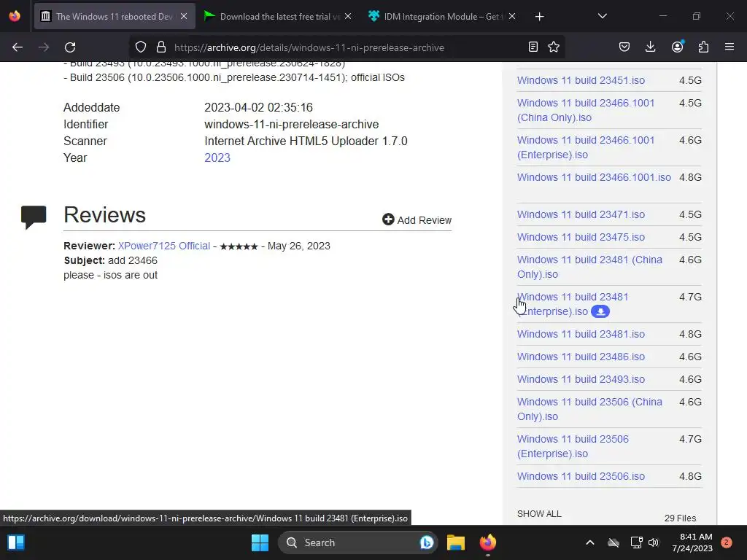Click the forward navigation arrow
The width and height of the screenshot is (747, 560).
tap(44, 47)
